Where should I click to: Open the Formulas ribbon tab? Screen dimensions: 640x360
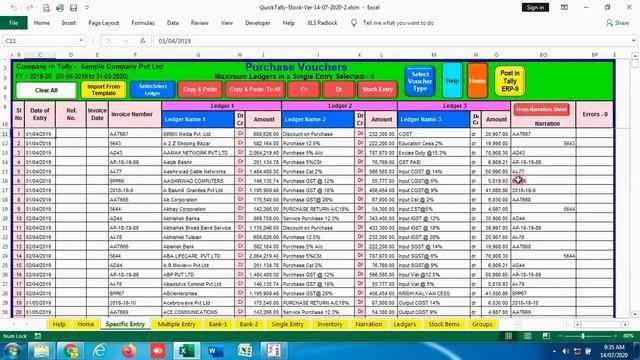point(143,23)
